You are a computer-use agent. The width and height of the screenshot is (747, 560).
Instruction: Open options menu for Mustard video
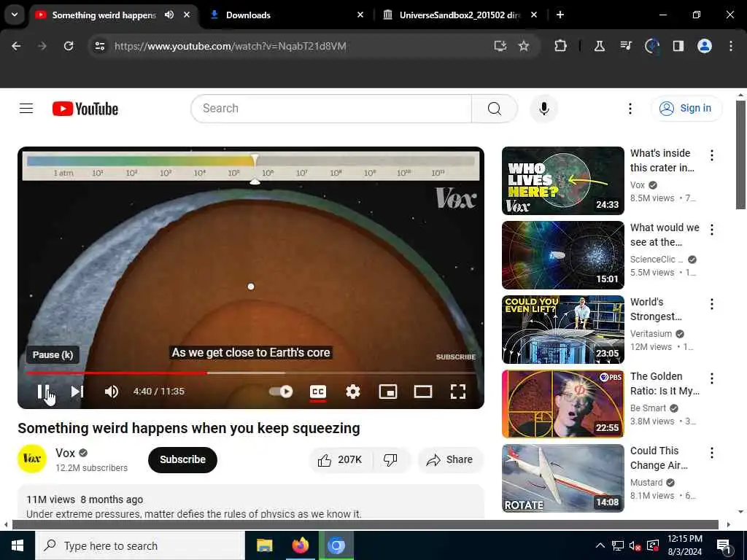(712, 452)
